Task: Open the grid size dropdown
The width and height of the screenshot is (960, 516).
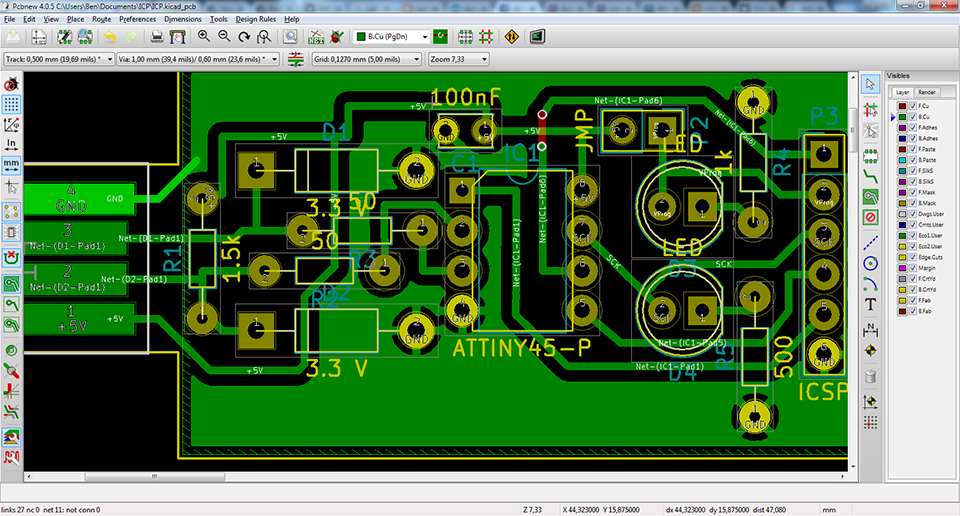Action: (x=367, y=59)
